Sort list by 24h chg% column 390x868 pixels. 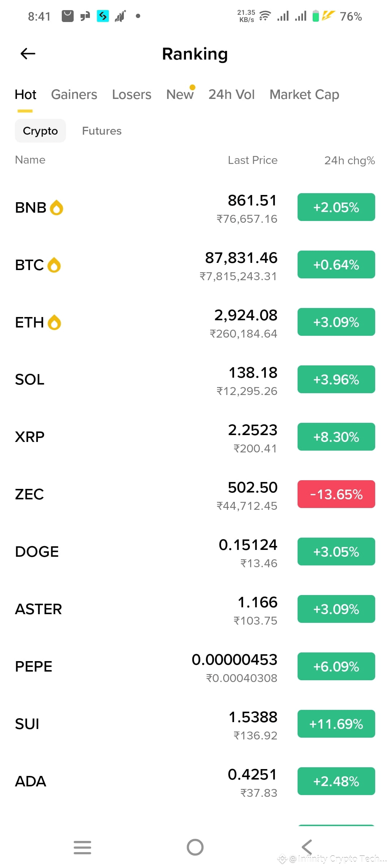point(350,160)
